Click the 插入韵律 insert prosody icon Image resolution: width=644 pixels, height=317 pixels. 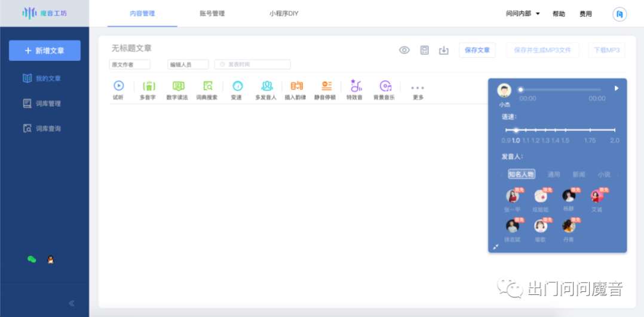point(296,86)
